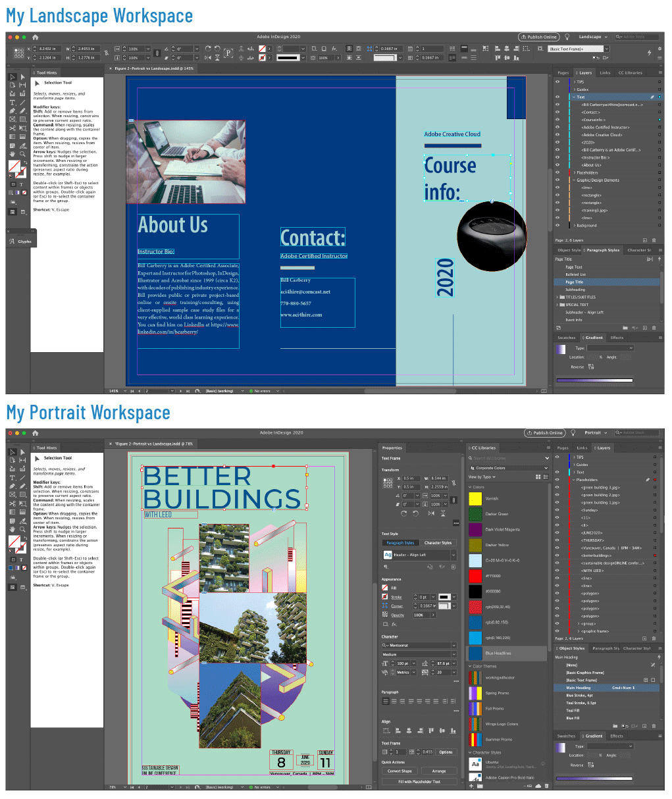Select the Pencil tool in the Landscape workspace
672x799 pixels.
click(x=22, y=111)
